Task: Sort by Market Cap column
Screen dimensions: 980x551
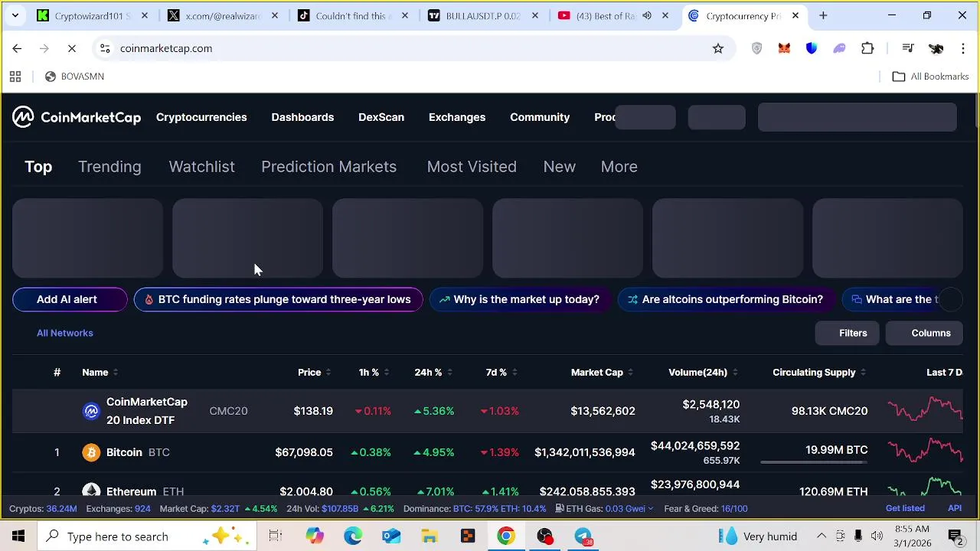Action: (x=602, y=373)
